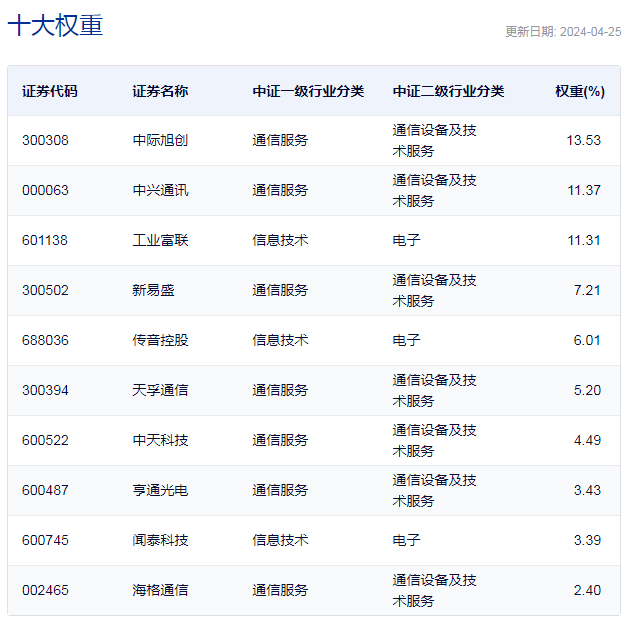
Task: Click weight value 2.40
Action: [x=587, y=591]
